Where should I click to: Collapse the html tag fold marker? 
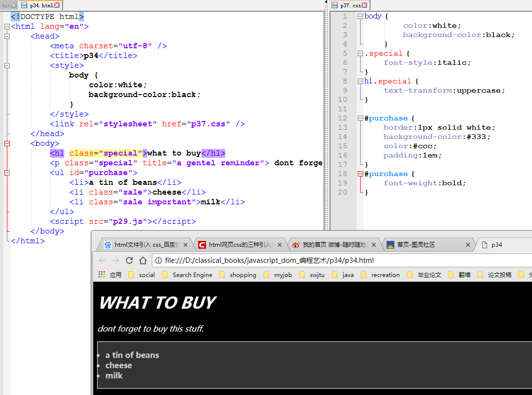[x=7, y=26]
